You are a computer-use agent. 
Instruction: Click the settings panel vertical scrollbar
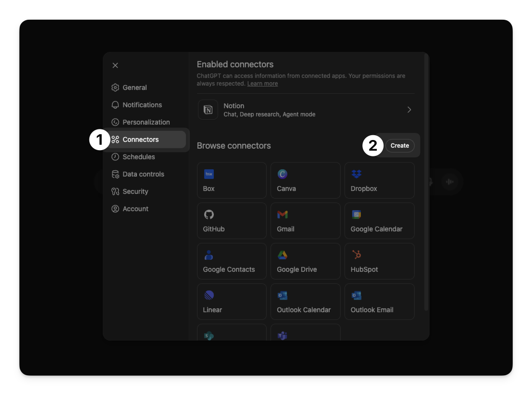[426, 182]
